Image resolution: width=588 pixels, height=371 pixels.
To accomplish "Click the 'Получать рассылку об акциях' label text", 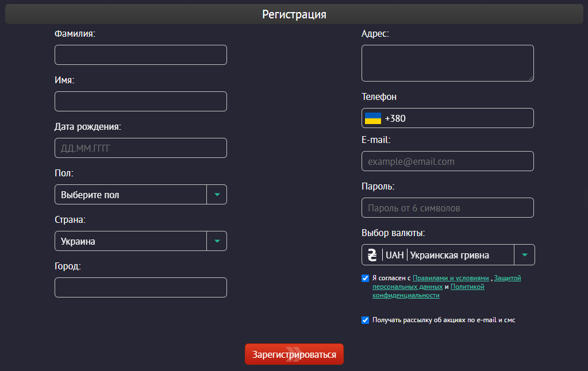I will coord(444,320).
